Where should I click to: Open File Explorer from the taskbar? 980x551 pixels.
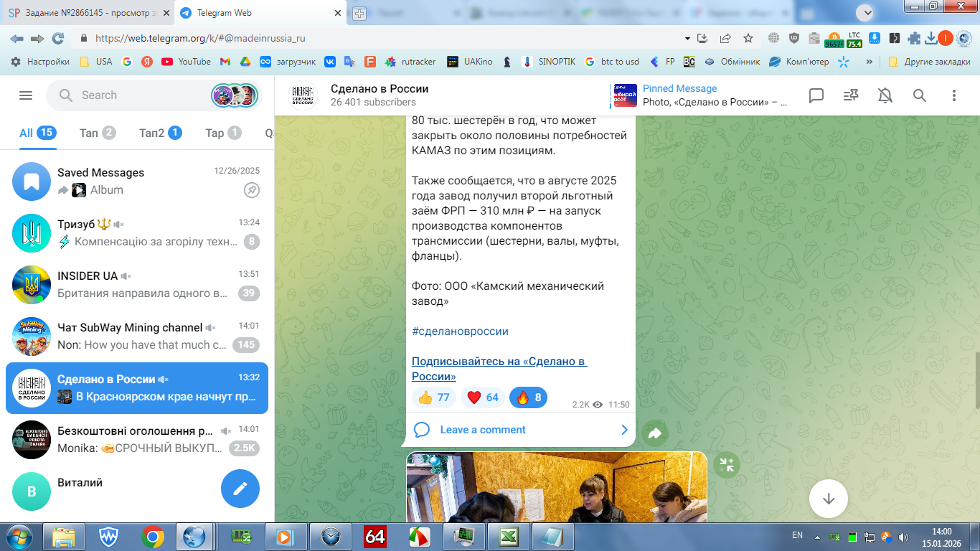coord(63,537)
